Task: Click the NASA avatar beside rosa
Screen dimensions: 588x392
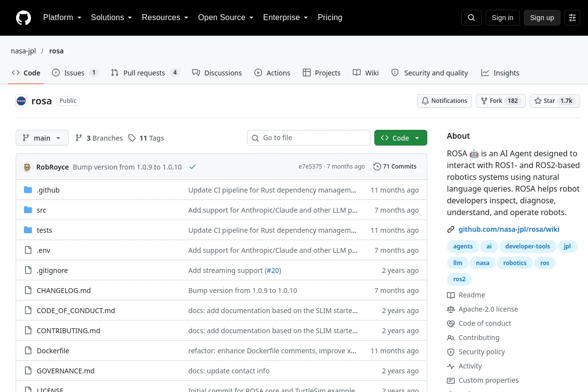Action: pyautogui.click(x=22, y=101)
